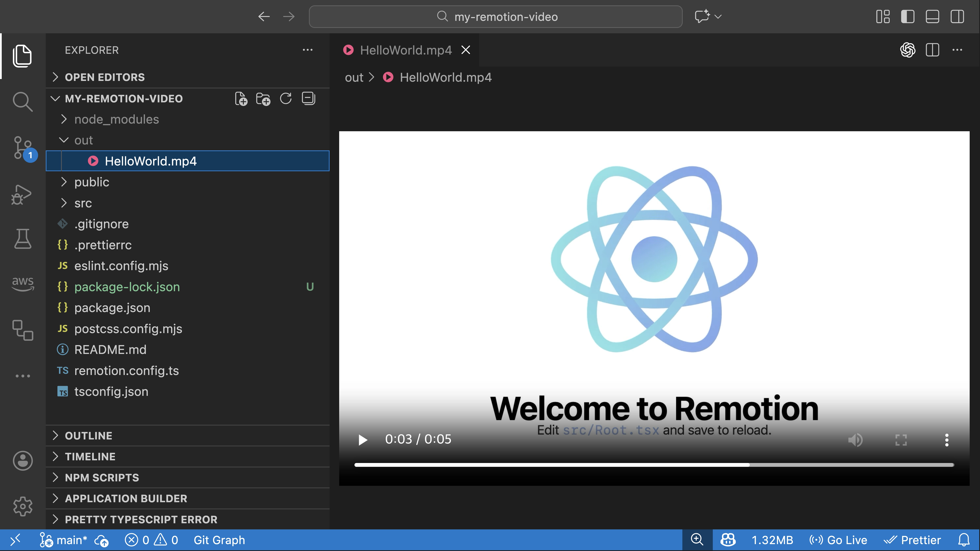Open main* branch picker in status bar
Image resolution: width=980 pixels, height=551 pixels.
point(63,540)
